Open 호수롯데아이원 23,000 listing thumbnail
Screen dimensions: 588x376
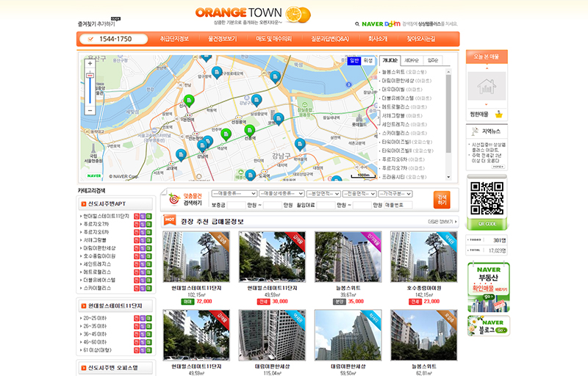pyautogui.click(x=424, y=256)
